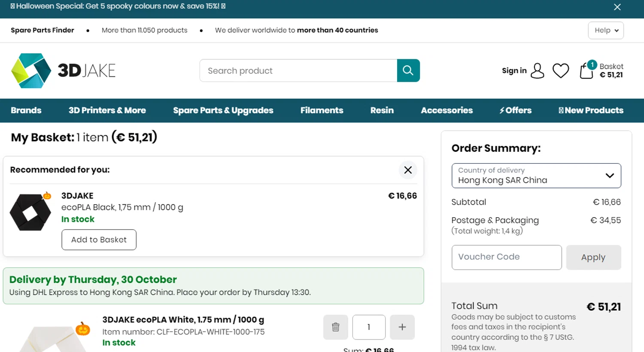Click the Basket € 51,21 header label
The width and height of the screenshot is (644, 352).
(x=611, y=70)
